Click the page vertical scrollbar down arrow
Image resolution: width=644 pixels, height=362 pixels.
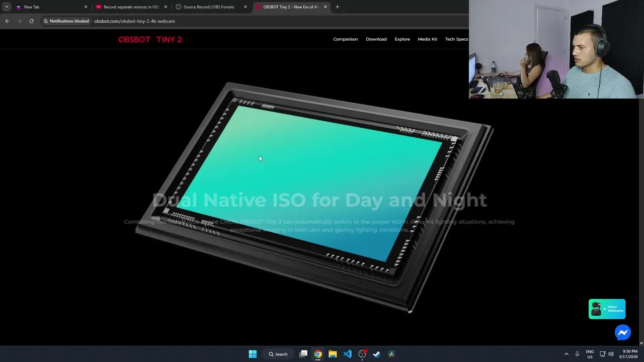pyautogui.click(x=641, y=343)
